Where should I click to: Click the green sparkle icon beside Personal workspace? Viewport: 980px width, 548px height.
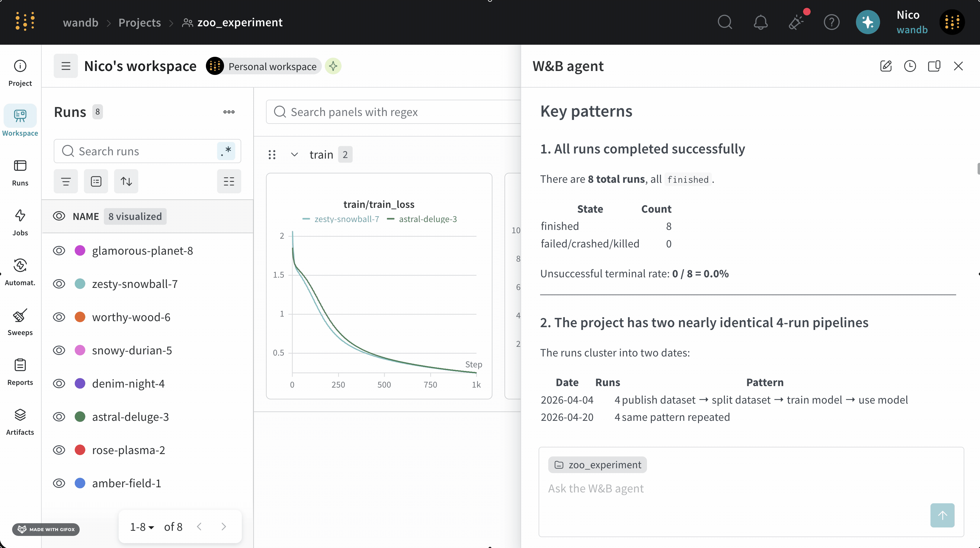(x=333, y=66)
